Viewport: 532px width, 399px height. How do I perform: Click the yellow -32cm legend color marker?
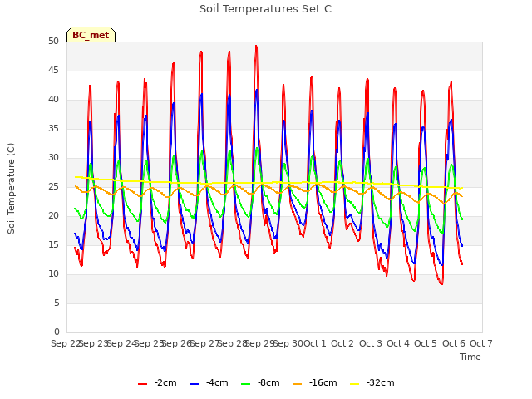(355, 384)
